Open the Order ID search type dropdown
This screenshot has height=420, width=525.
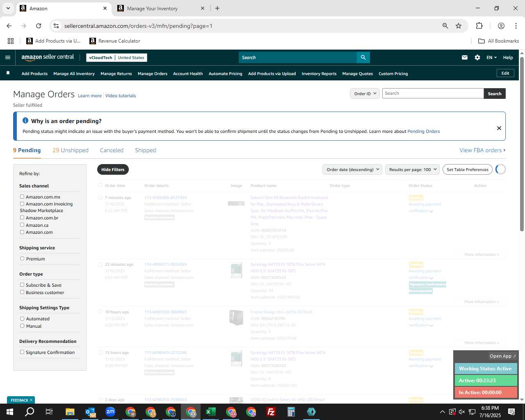(x=365, y=94)
